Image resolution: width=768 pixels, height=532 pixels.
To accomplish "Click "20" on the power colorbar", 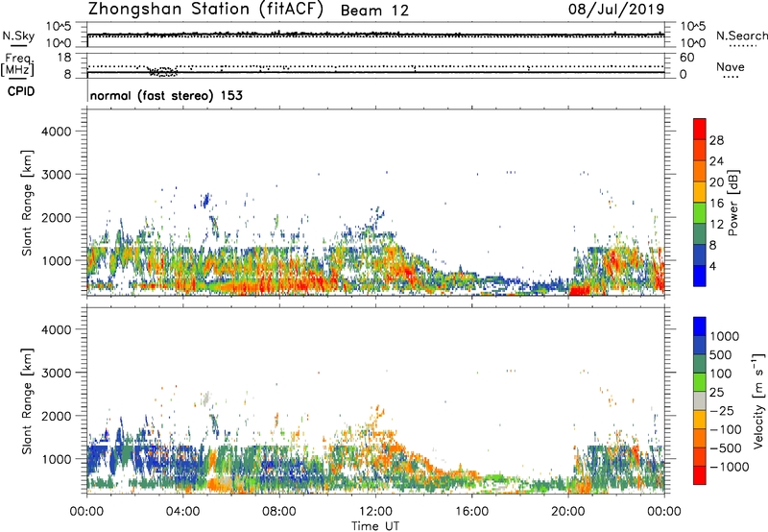I will point(716,182).
